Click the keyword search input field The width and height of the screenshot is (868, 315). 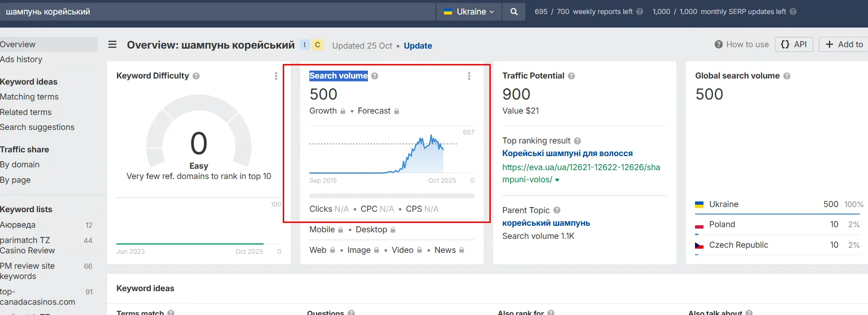coord(215,12)
